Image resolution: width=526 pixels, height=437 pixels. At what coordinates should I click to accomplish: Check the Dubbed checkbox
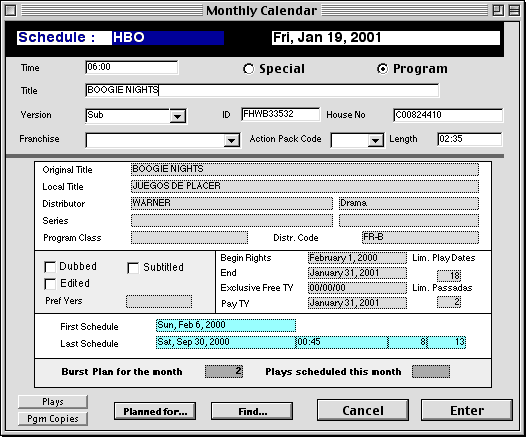click(50, 267)
